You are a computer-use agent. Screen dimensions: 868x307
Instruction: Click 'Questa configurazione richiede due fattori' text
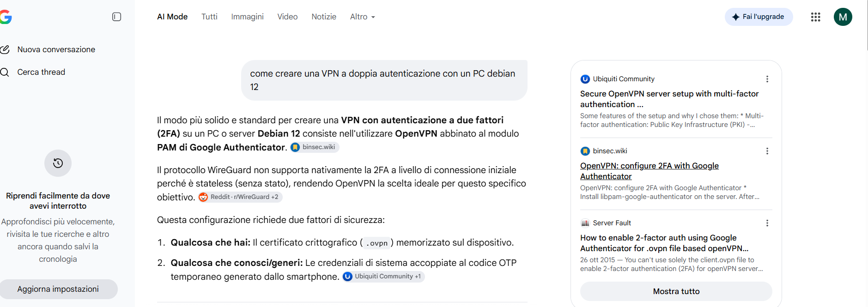click(x=271, y=220)
